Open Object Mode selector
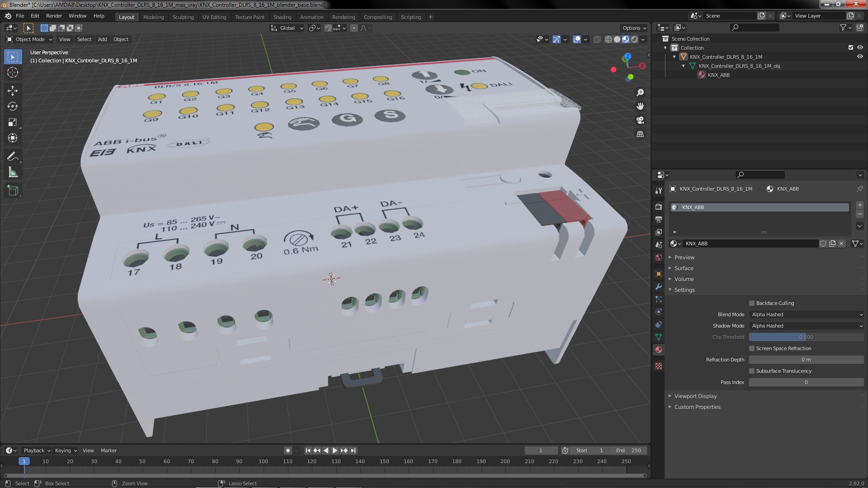 [x=29, y=39]
